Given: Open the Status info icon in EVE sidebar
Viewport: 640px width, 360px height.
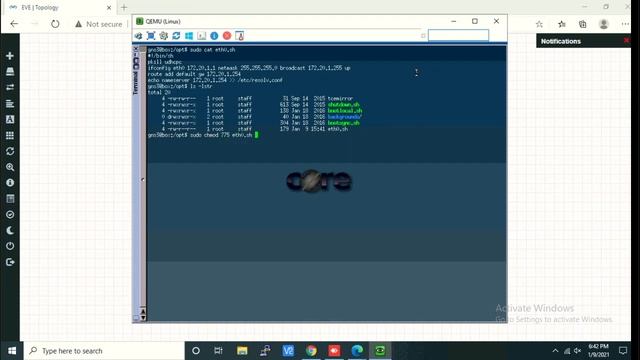Looking at the screenshot, I should [10, 183].
